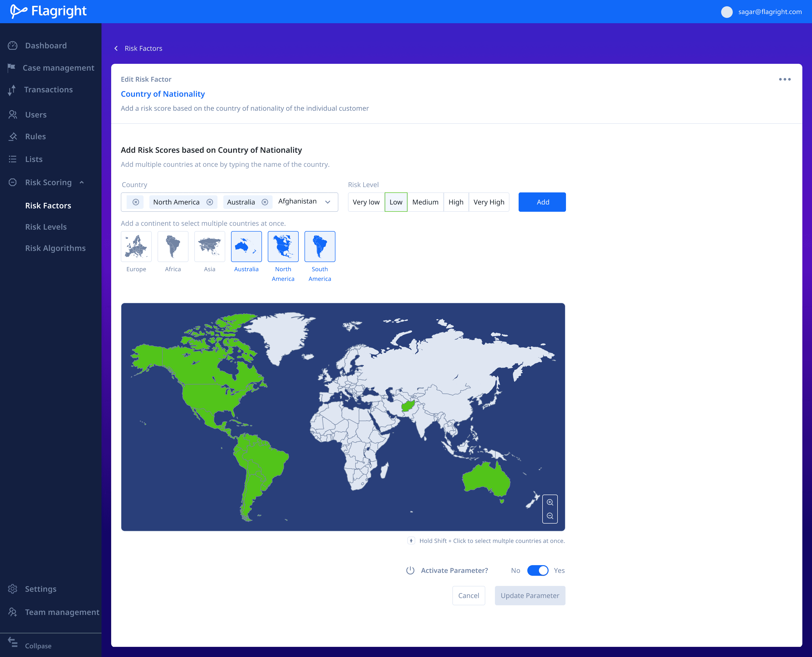
Task: Collapse the sidebar navigation
Action: [x=38, y=646]
